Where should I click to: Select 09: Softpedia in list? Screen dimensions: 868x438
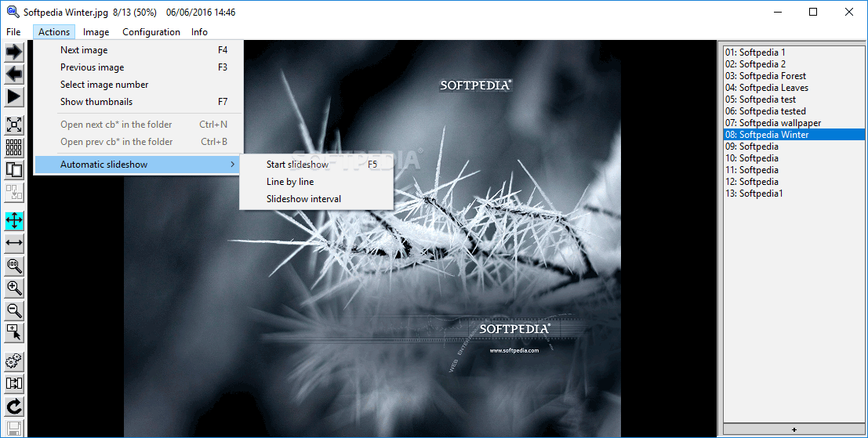click(x=794, y=147)
